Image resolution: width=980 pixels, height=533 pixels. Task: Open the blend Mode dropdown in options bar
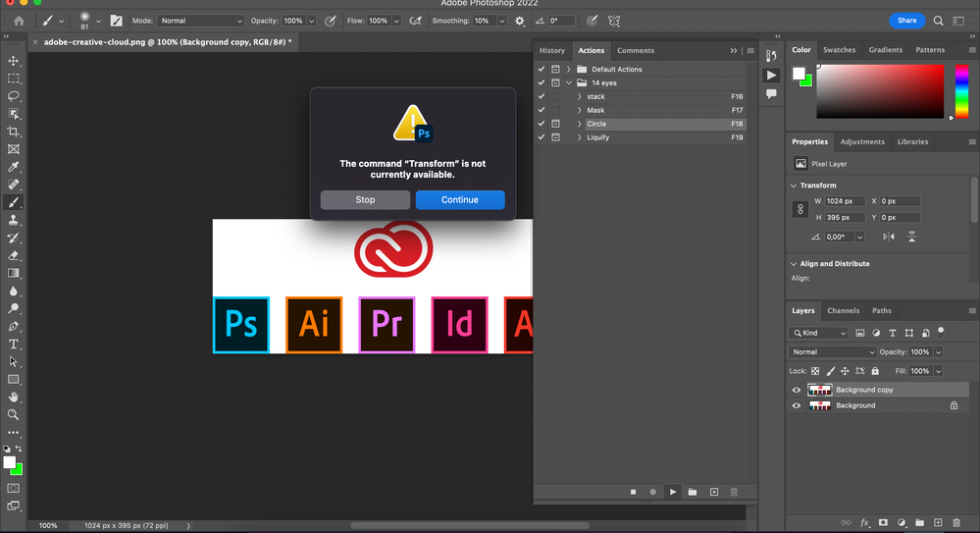(x=200, y=21)
